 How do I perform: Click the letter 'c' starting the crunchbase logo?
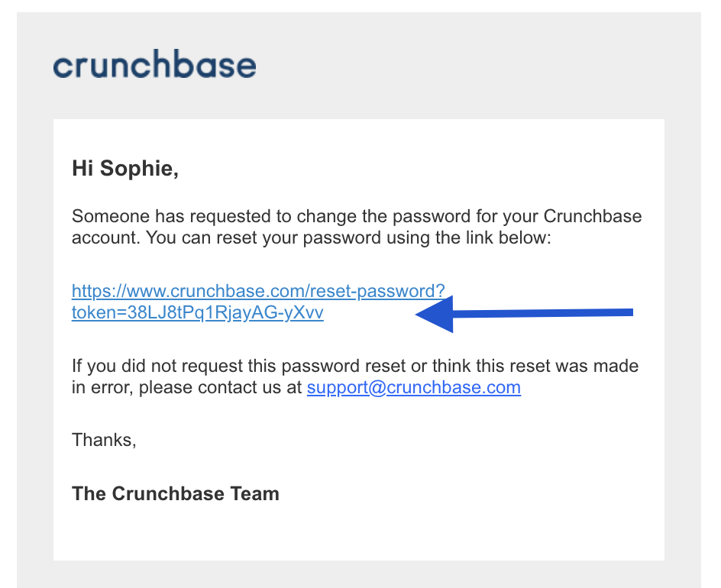(x=63, y=67)
